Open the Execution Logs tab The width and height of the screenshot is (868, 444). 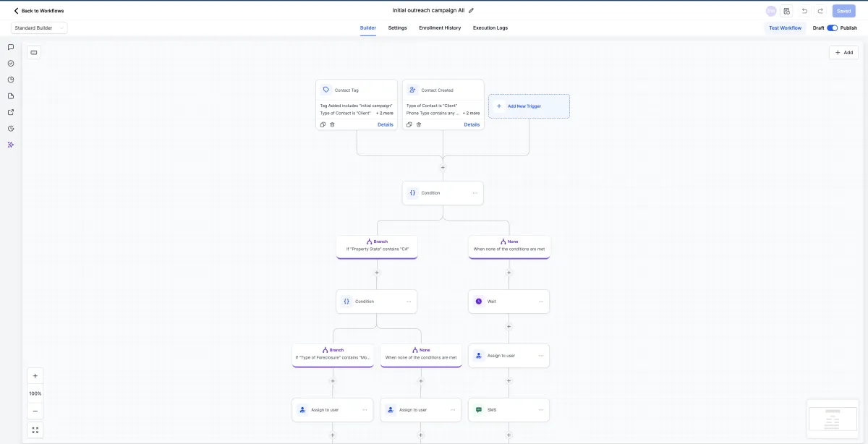pyautogui.click(x=490, y=28)
